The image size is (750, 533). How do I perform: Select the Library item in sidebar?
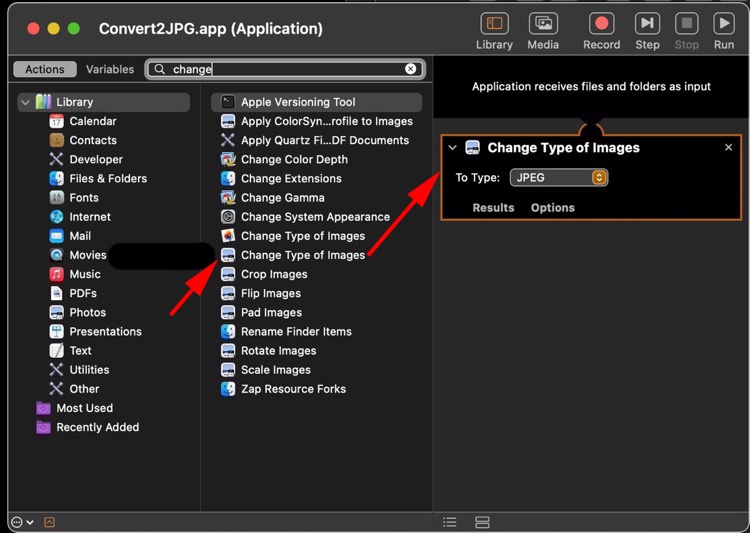[104, 102]
